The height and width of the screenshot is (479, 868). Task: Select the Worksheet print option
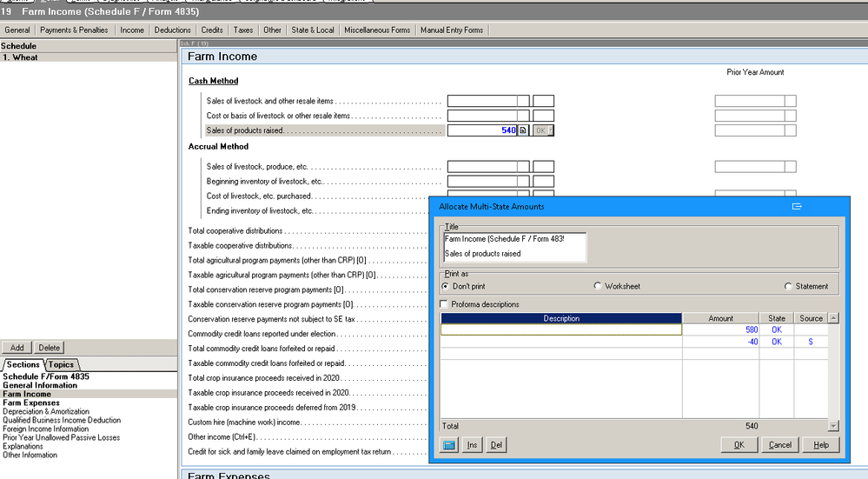(x=597, y=286)
